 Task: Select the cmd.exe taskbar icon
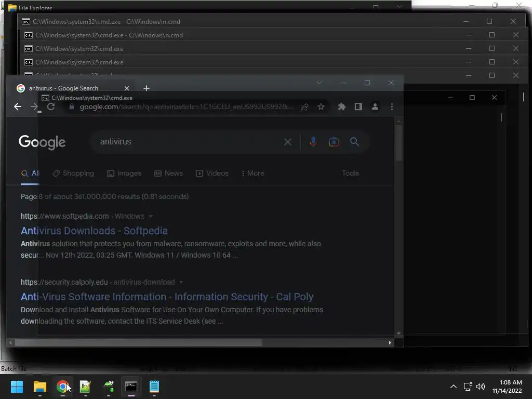131,387
